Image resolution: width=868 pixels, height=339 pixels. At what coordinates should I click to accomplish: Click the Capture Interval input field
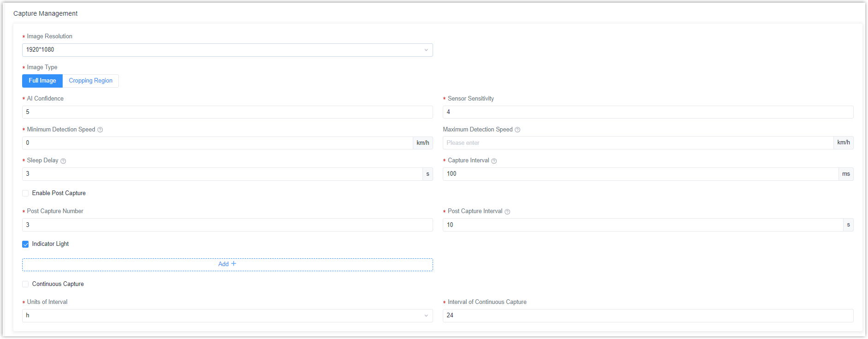coord(640,174)
